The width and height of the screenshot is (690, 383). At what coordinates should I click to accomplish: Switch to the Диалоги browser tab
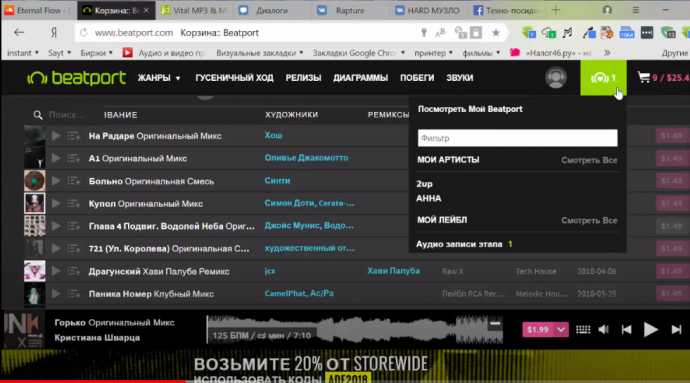pos(272,11)
